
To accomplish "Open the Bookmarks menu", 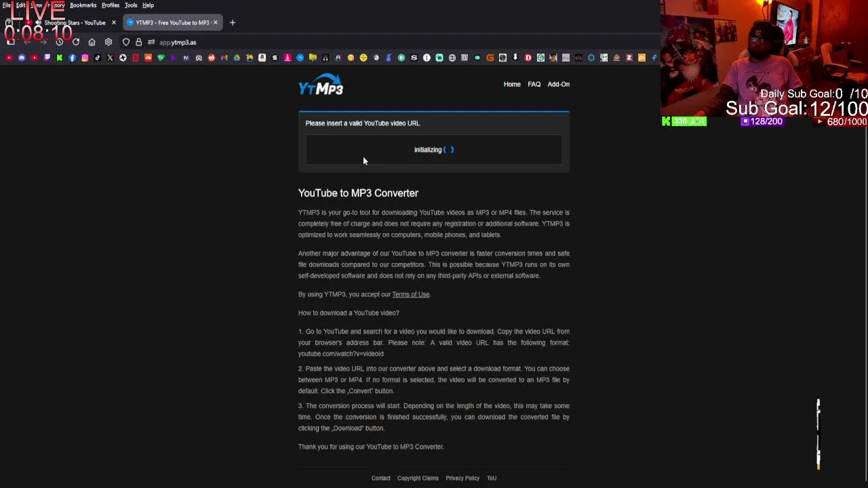I will 83,5.
